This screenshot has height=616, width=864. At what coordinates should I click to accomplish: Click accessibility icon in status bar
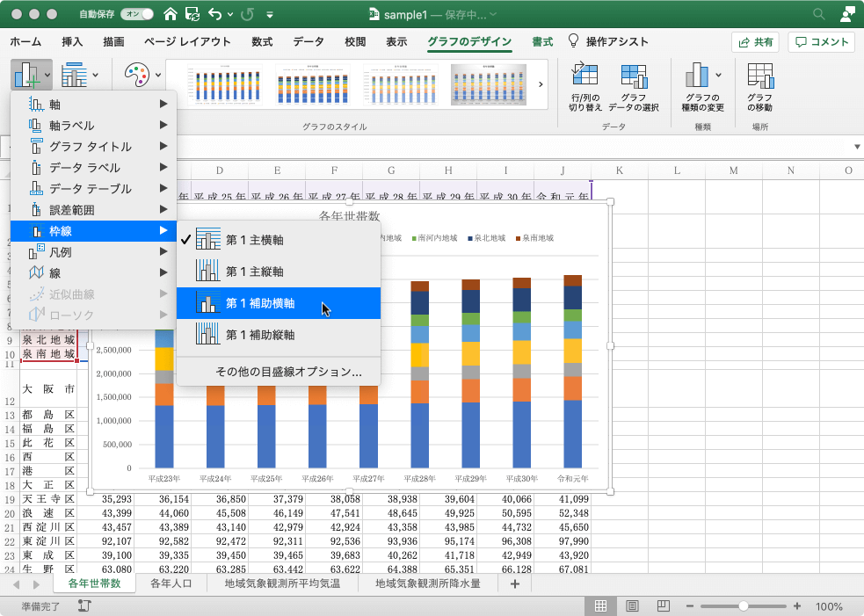[84, 606]
